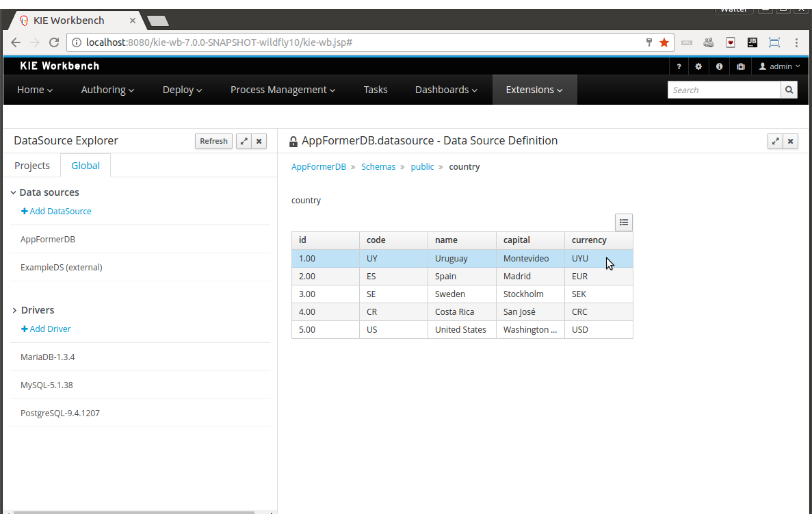Click the info circle icon
The image size is (812, 523).
coord(719,66)
